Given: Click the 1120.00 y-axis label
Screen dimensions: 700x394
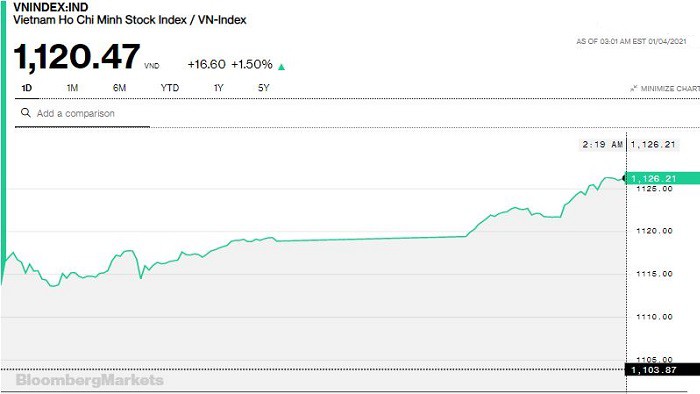Looking at the screenshot, I should click(x=654, y=231).
